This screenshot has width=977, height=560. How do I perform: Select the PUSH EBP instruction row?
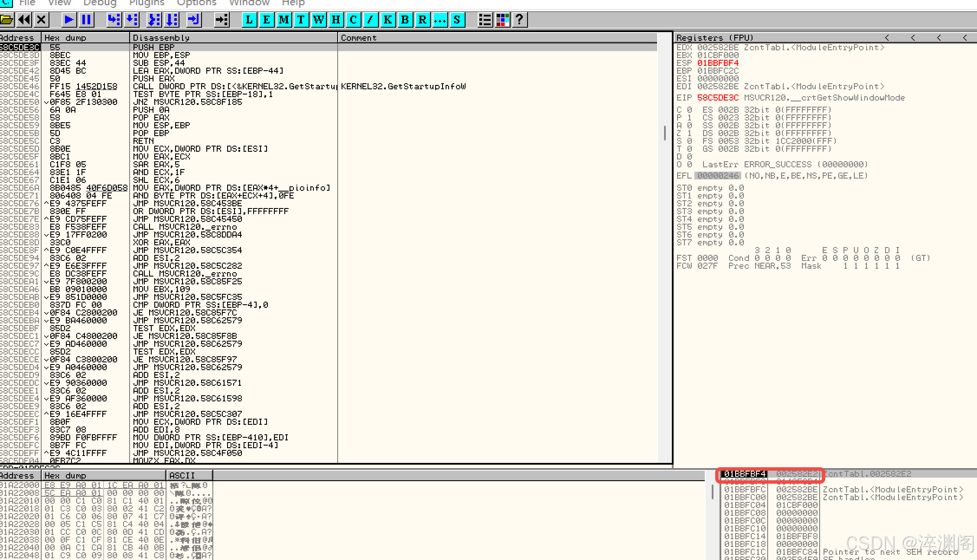pos(153,47)
